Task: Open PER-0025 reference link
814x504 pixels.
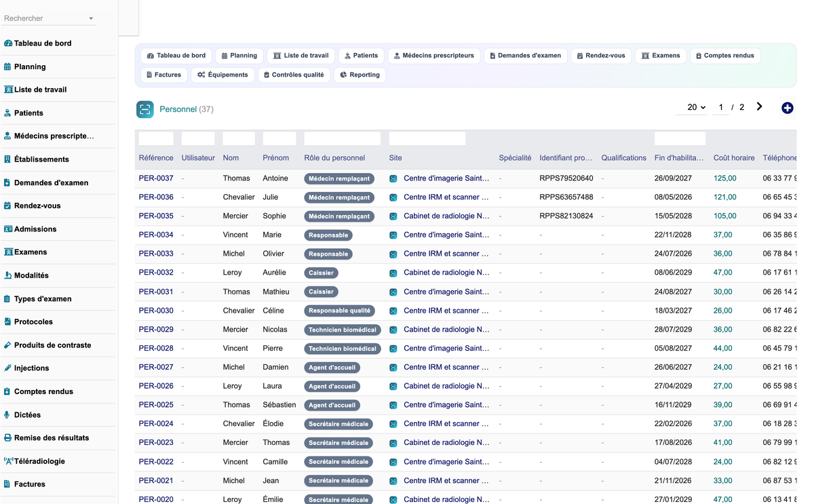Action: [156, 405]
